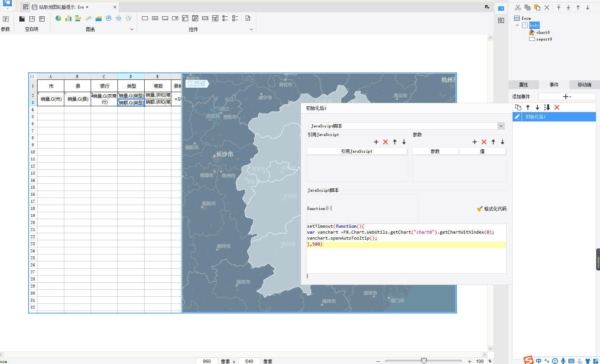Click the 格式化代码 format code button
600x364 pixels.
[x=491, y=209]
